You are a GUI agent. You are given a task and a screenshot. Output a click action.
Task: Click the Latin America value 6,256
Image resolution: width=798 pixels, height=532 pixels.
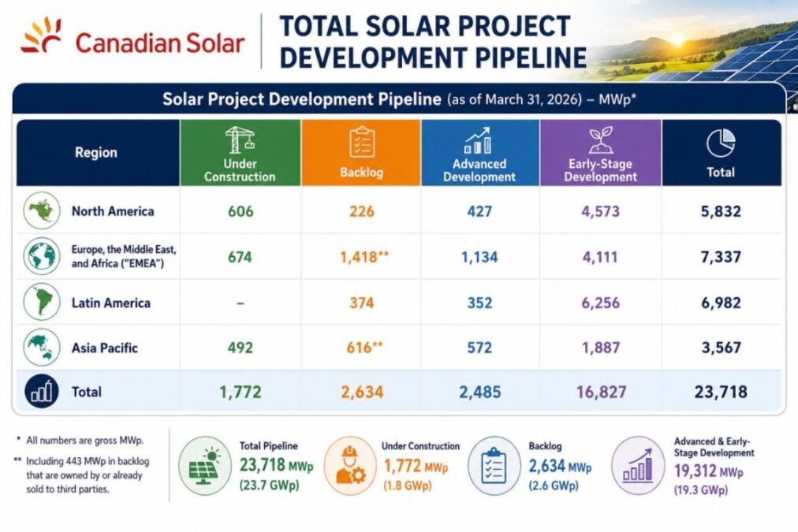(x=601, y=303)
